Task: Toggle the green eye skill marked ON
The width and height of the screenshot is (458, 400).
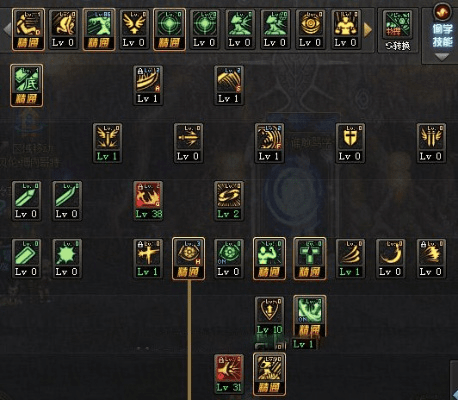Action: click(x=229, y=258)
